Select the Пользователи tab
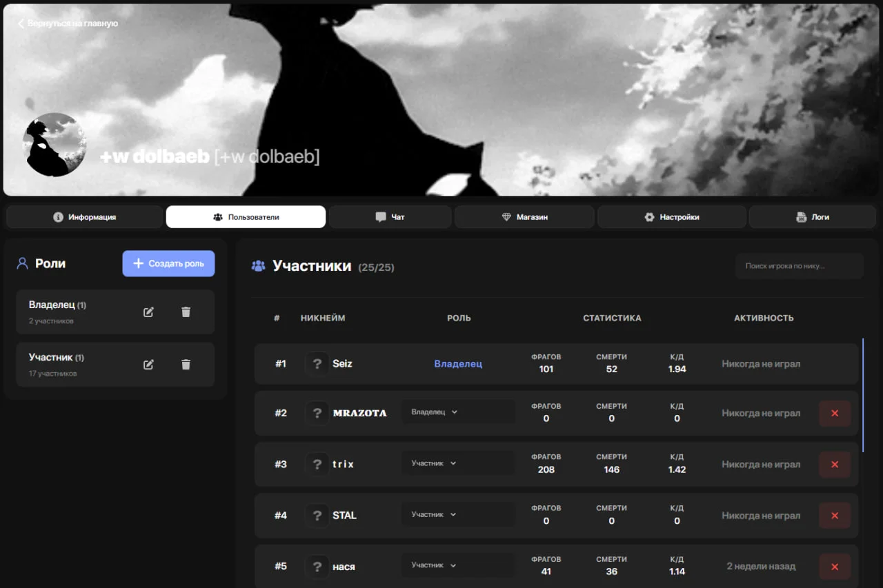The height and width of the screenshot is (588, 883). click(x=246, y=217)
